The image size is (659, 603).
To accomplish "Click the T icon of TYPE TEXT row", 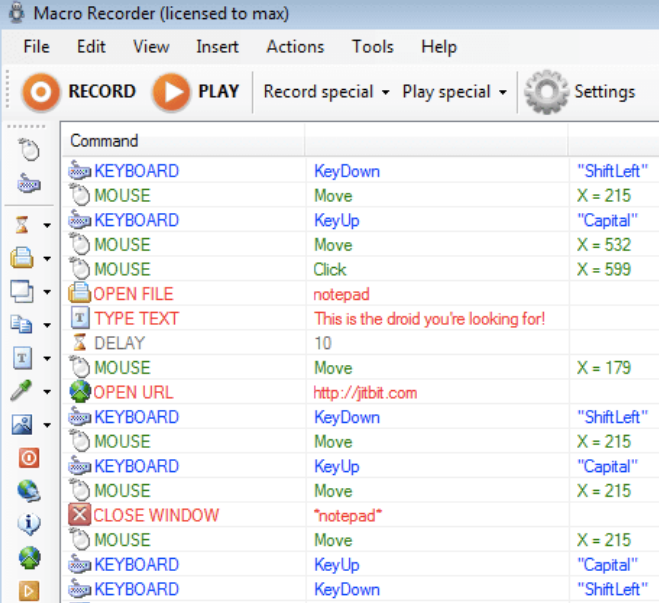I will click(x=79, y=318).
